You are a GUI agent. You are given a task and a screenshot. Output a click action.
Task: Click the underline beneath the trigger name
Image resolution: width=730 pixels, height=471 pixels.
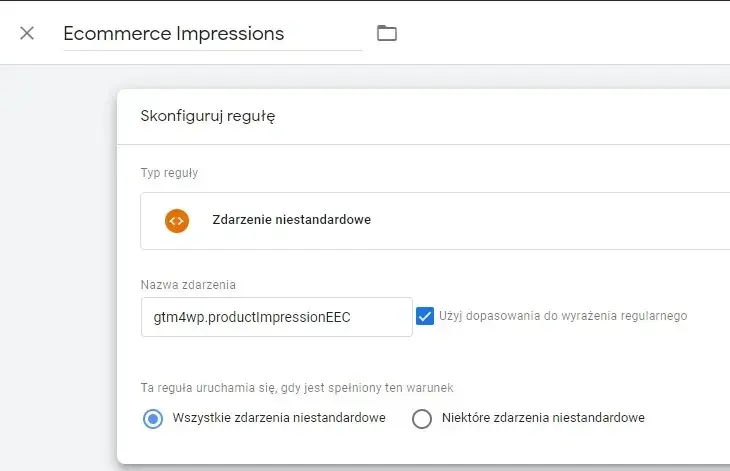[x=211, y=50]
